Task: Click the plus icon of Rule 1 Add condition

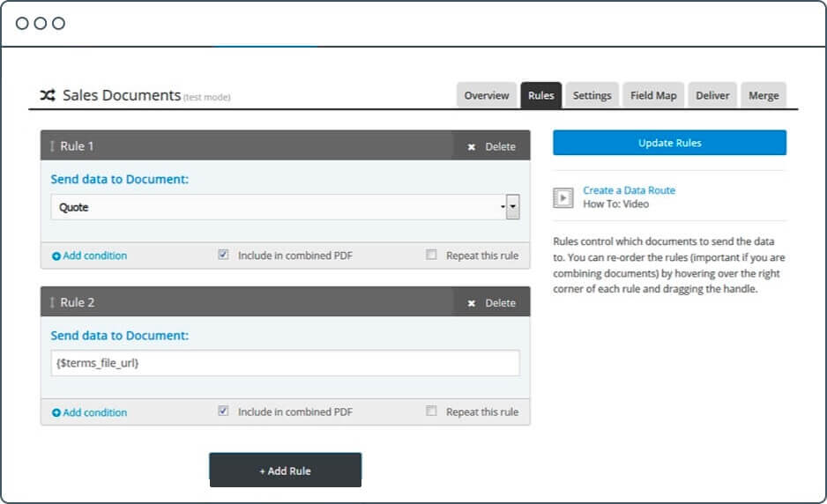Action: [56, 256]
